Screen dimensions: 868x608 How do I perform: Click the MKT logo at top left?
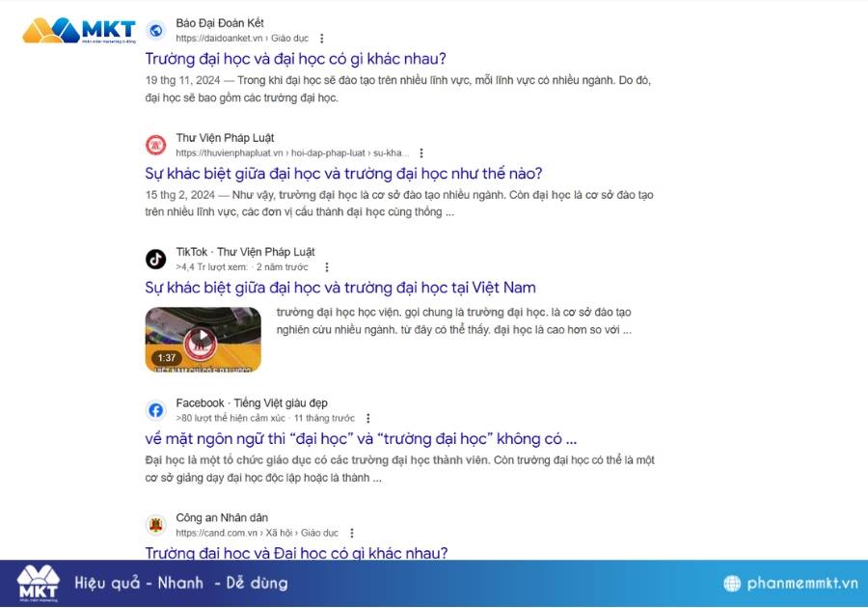(x=79, y=30)
